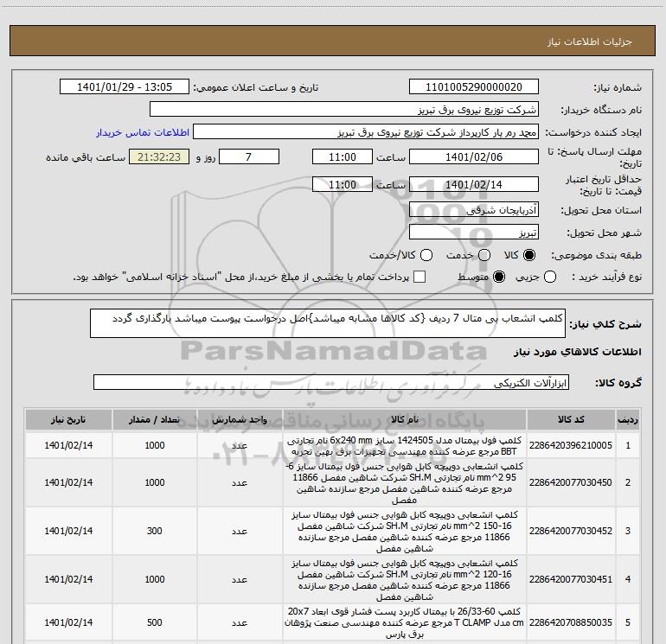Screen dimensions: 666x644
Task: Click the گروه کالا field ابزارآلات الکتریکی
Action: point(331,382)
